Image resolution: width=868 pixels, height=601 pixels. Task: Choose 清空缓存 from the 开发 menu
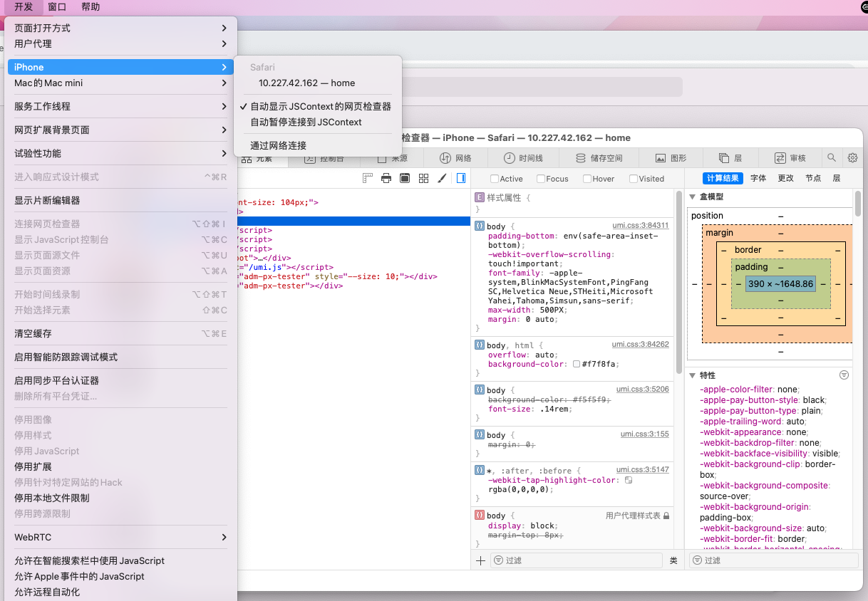(120, 333)
